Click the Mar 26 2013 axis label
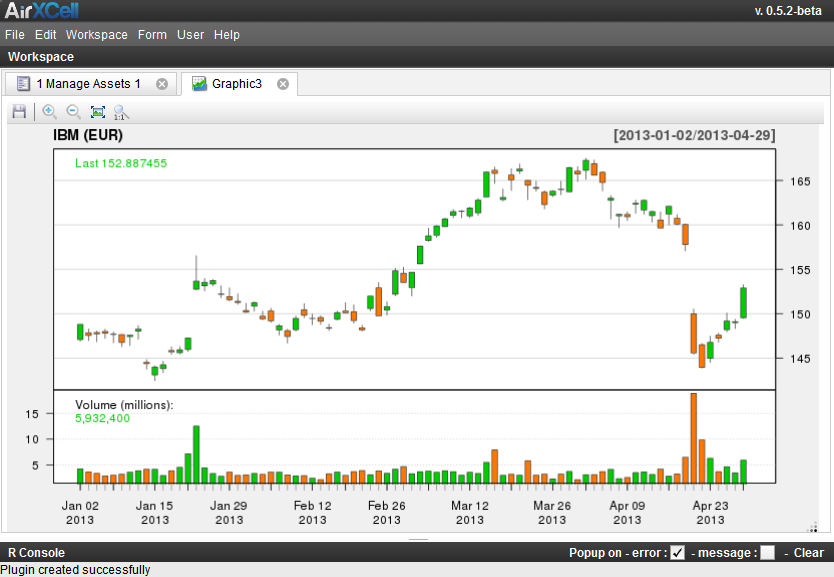 click(552, 513)
